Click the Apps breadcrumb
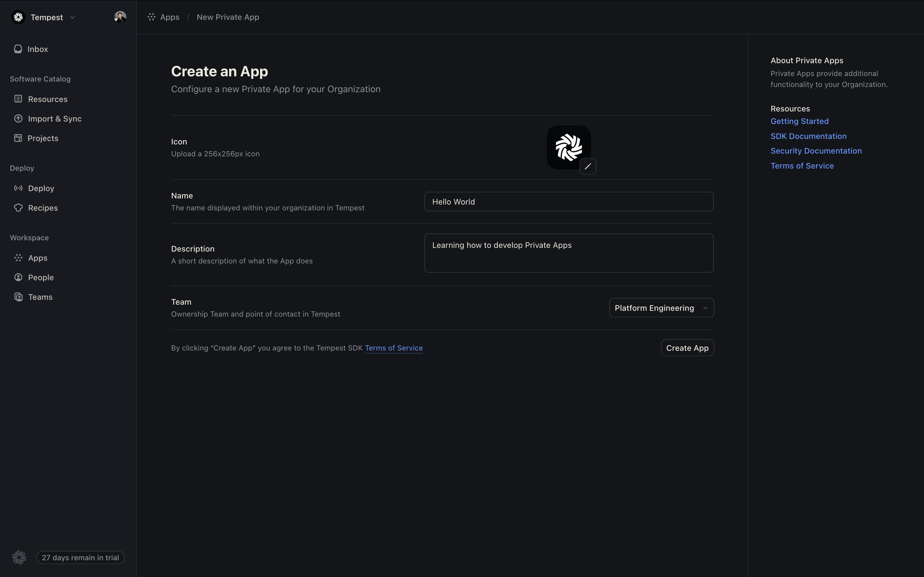This screenshot has height=577, width=924. pyautogui.click(x=169, y=17)
